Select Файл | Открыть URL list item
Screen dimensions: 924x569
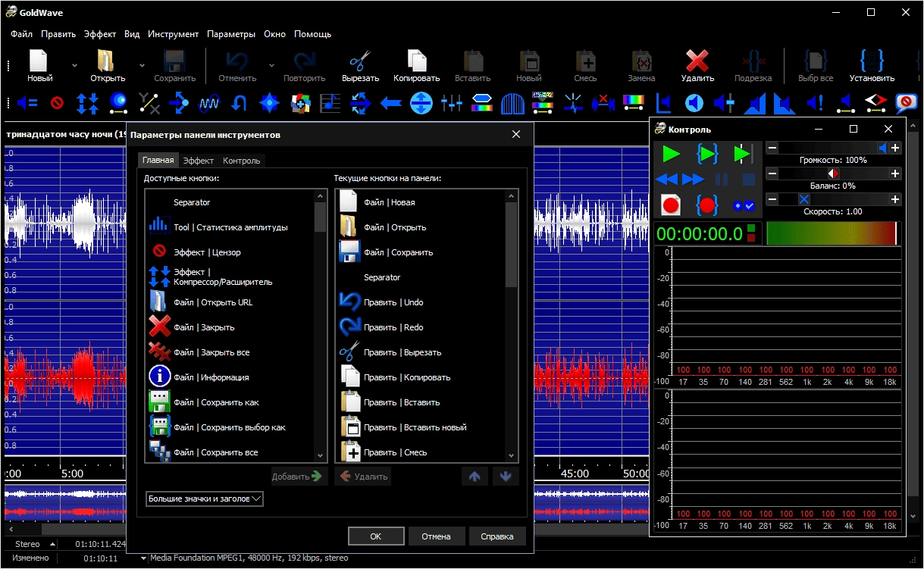point(230,302)
